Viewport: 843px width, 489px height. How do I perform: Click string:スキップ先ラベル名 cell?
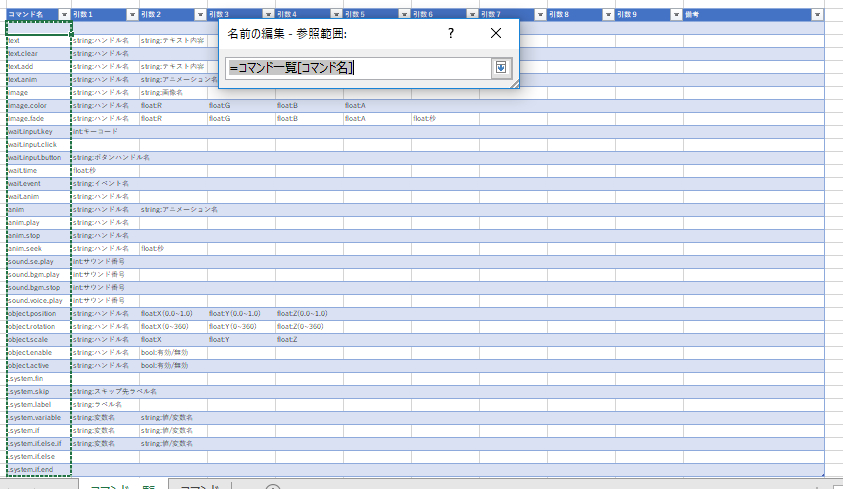105,392
